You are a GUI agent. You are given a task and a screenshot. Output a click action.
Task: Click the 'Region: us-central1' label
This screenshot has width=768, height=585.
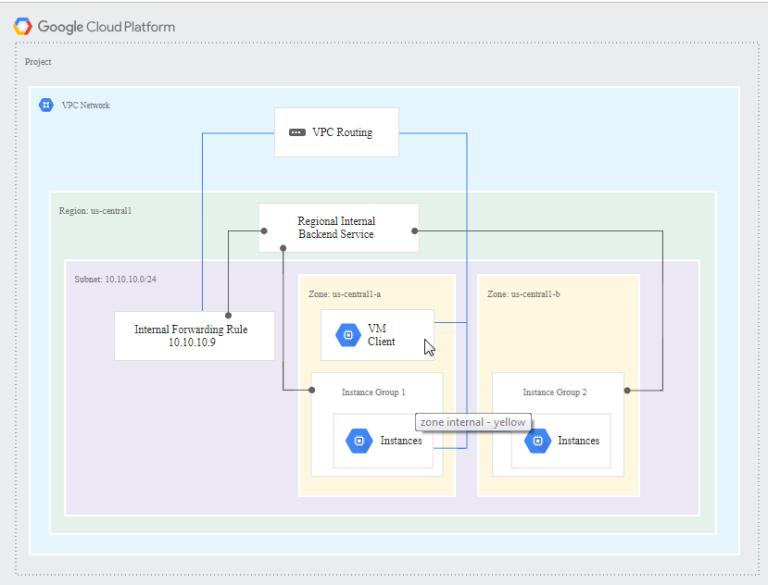pyautogui.click(x=95, y=211)
